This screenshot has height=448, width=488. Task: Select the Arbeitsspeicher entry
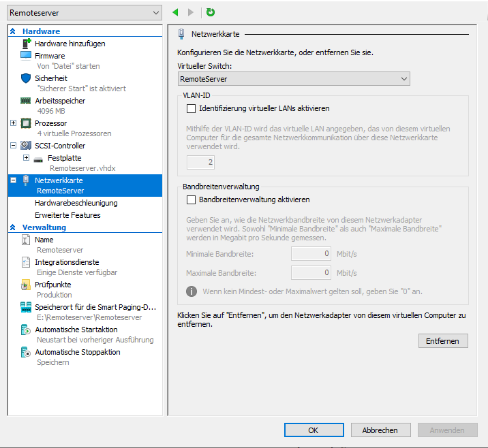coord(60,101)
